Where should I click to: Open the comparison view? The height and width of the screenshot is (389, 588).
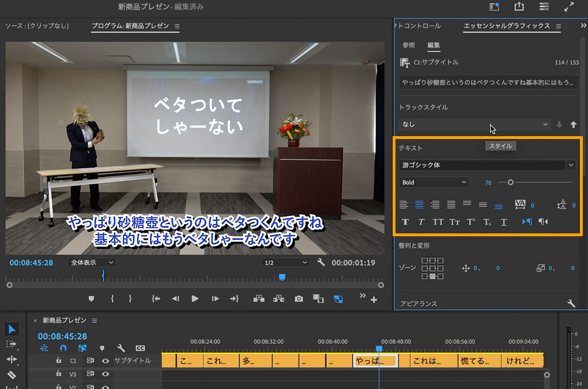click(318, 299)
